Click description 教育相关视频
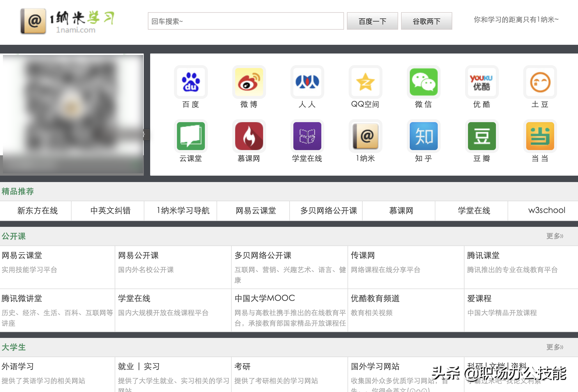The height and width of the screenshot is (392, 578). pyautogui.click(x=372, y=313)
